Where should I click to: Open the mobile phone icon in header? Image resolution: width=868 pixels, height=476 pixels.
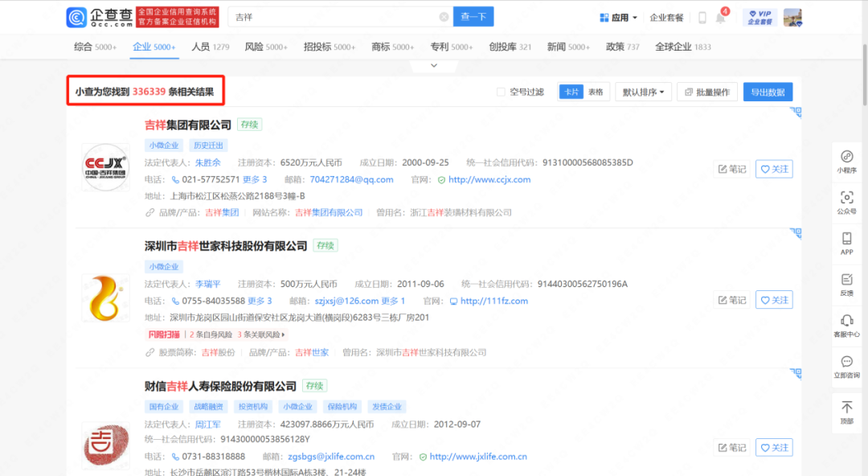[702, 18]
